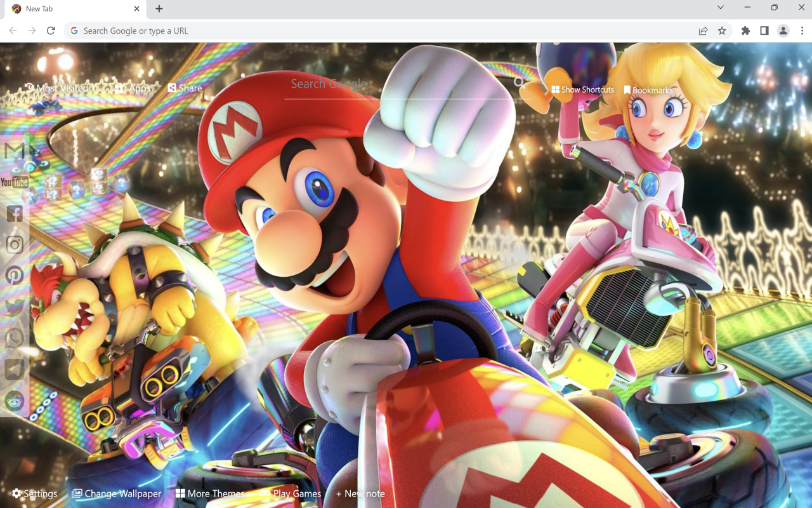Close the New Tab tab
Screen dimensions: 812x508
point(137,9)
